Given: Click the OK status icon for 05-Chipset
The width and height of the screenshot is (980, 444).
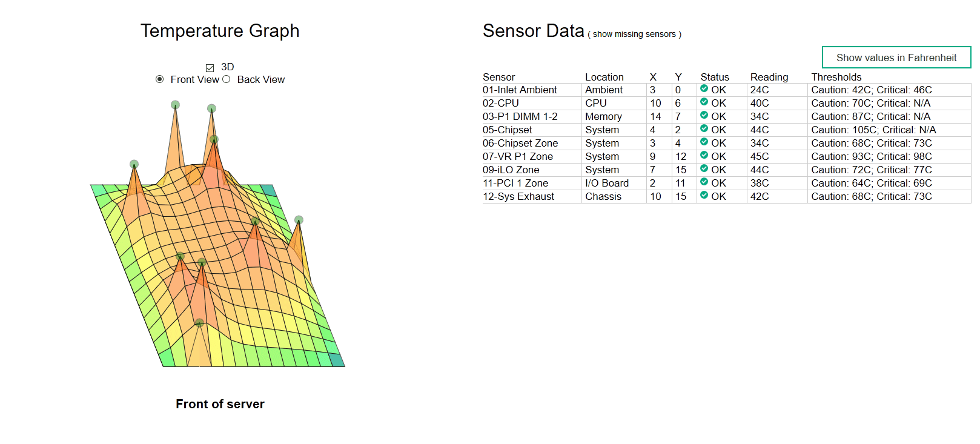Looking at the screenshot, I should (x=704, y=128).
